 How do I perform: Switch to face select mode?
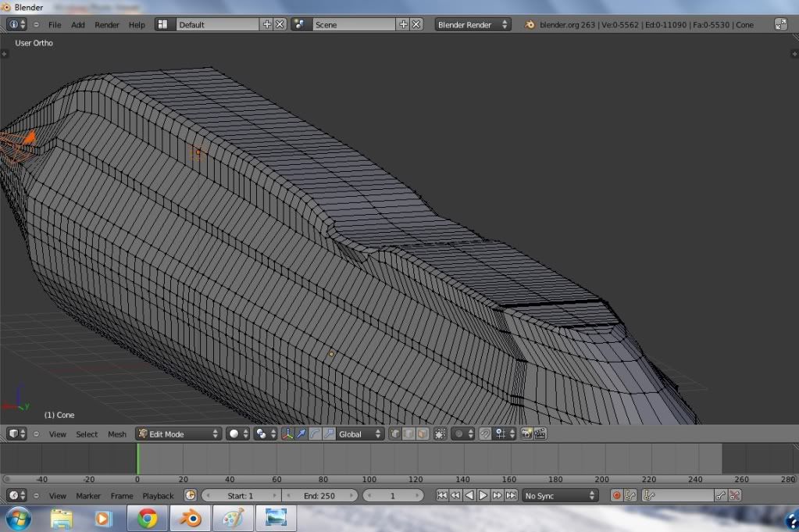[423, 434]
